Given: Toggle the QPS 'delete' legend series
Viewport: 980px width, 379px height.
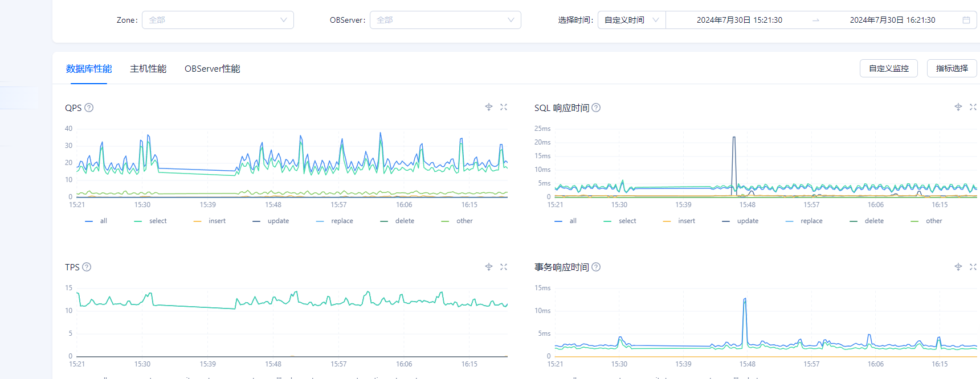Looking at the screenshot, I should pyautogui.click(x=397, y=221).
